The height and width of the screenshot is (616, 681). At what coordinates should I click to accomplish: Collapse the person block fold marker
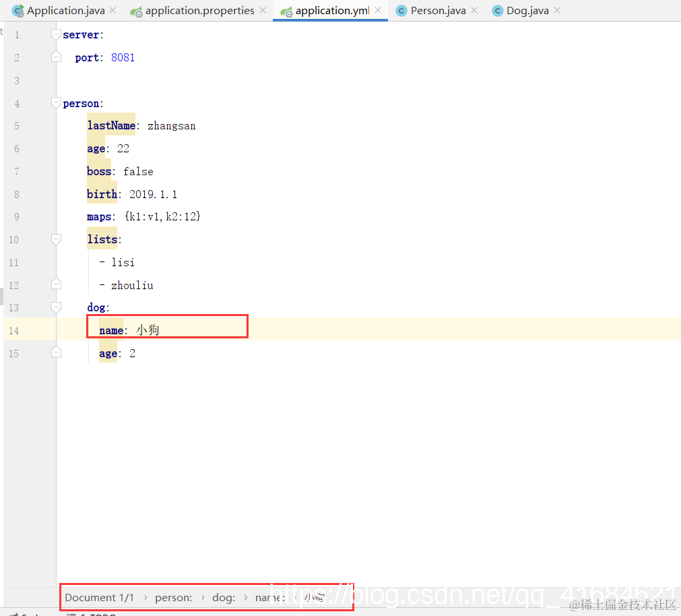tap(56, 103)
